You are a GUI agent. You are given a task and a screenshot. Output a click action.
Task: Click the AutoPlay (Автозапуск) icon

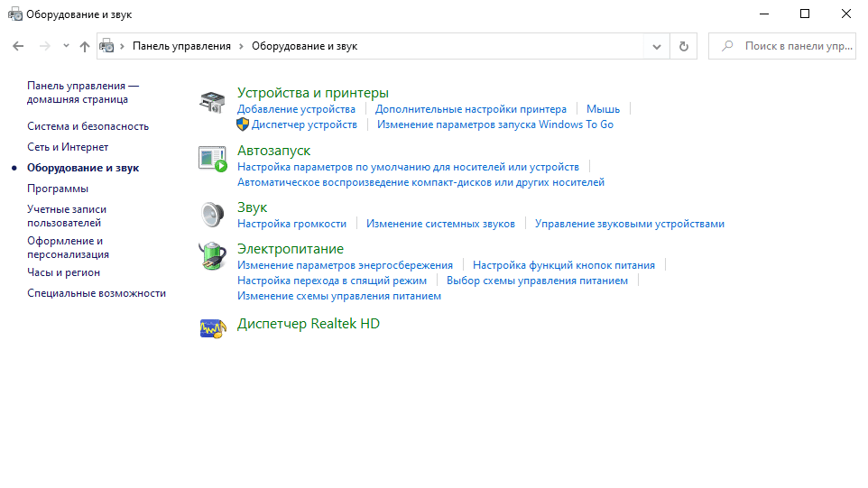point(211,159)
